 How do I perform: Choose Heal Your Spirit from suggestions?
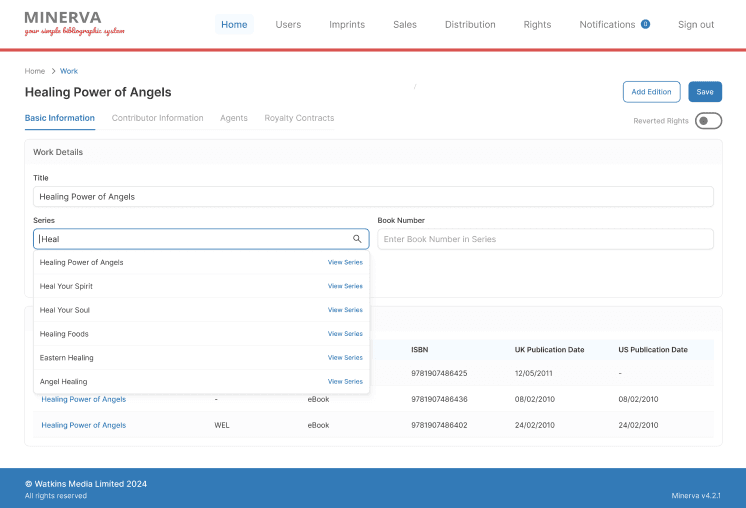coord(66,286)
